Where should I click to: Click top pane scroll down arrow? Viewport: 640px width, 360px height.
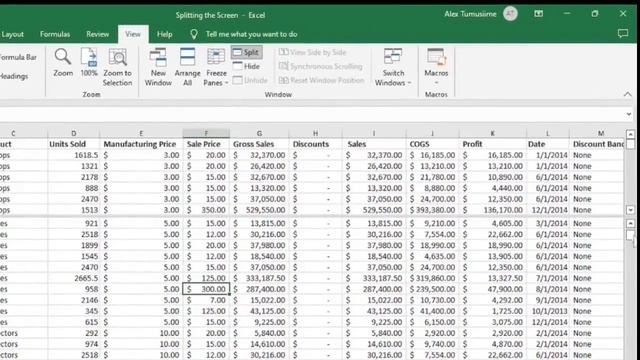pos(630,210)
